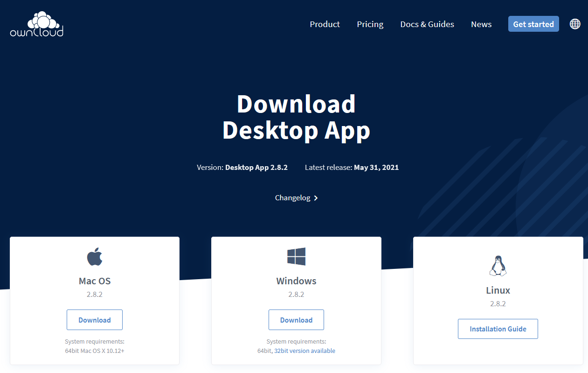
Task: Click System requirements label in Mac OS card
Action: tap(95, 341)
